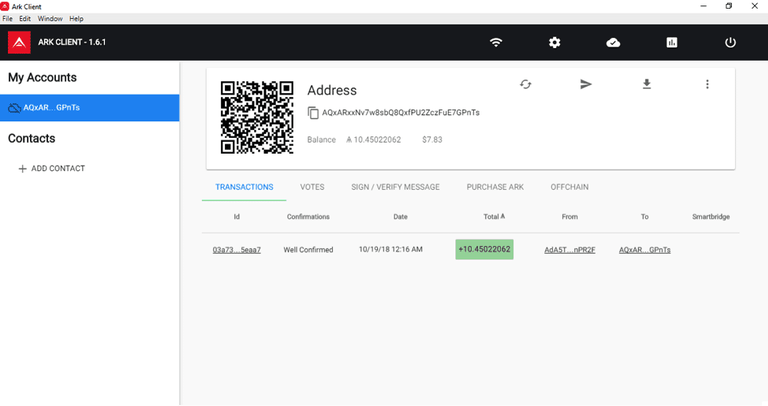Minimize the Ark Client window
The width and height of the screenshot is (768, 406).
pyautogui.click(x=703, y=6)
